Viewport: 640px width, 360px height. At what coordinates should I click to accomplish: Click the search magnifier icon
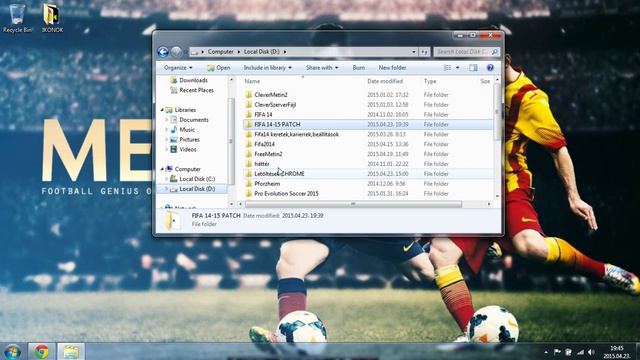coord(494,52)
